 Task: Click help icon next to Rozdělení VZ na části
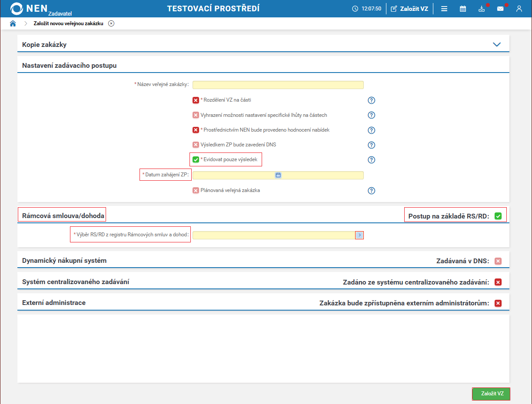pyautogui.click(x=371, y=100)
